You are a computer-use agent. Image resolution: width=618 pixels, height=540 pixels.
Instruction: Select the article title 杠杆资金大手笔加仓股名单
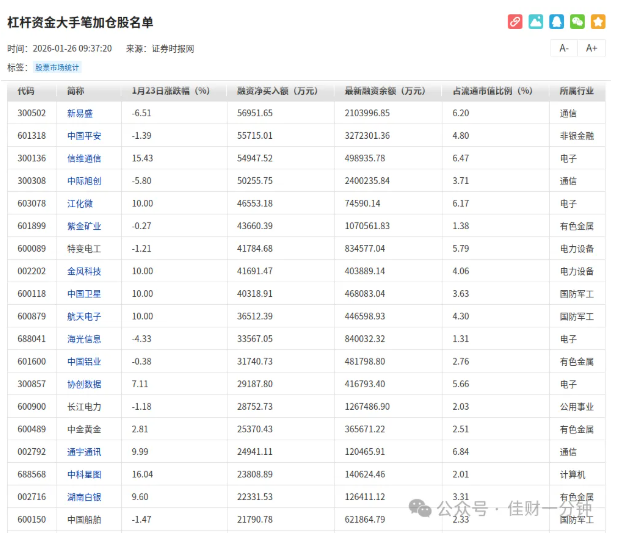(x=80, y=22)
